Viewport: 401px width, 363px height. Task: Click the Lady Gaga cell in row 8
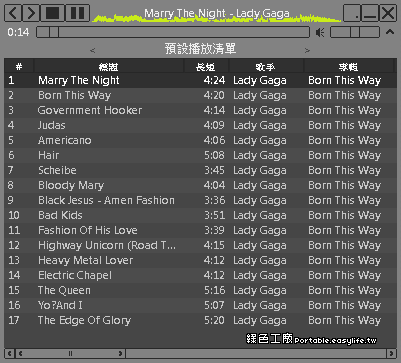click(260, 185)
